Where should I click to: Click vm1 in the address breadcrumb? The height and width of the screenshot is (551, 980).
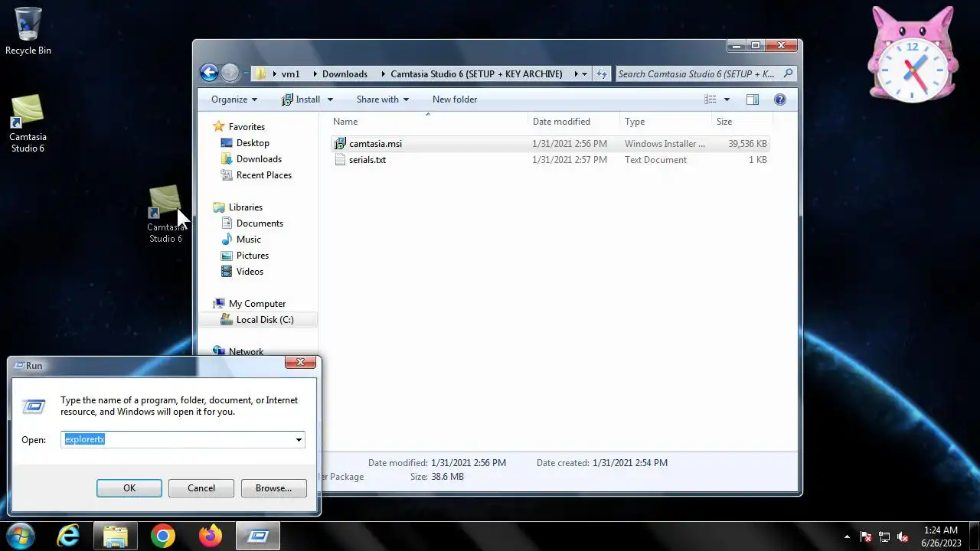[290, 74]
